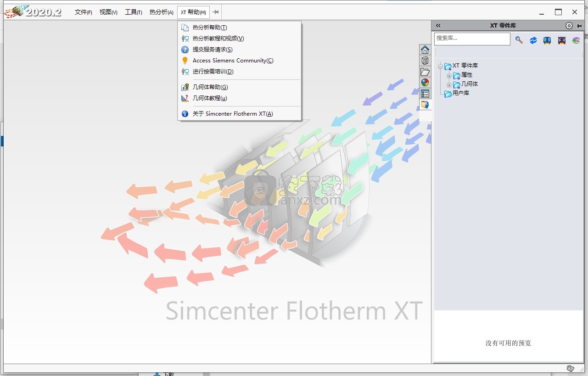Choose 热分析帮助(T) from help menu
Image resolution: width=588 pixels, height=376 pixels.
(239, 28)
